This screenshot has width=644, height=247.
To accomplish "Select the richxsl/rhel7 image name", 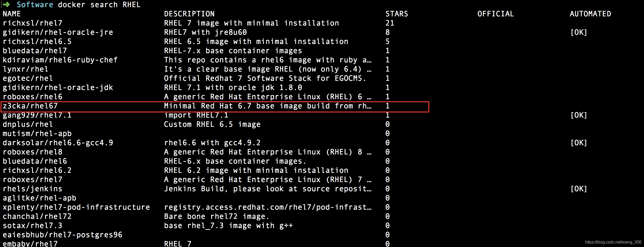I will tap(33, 23).
